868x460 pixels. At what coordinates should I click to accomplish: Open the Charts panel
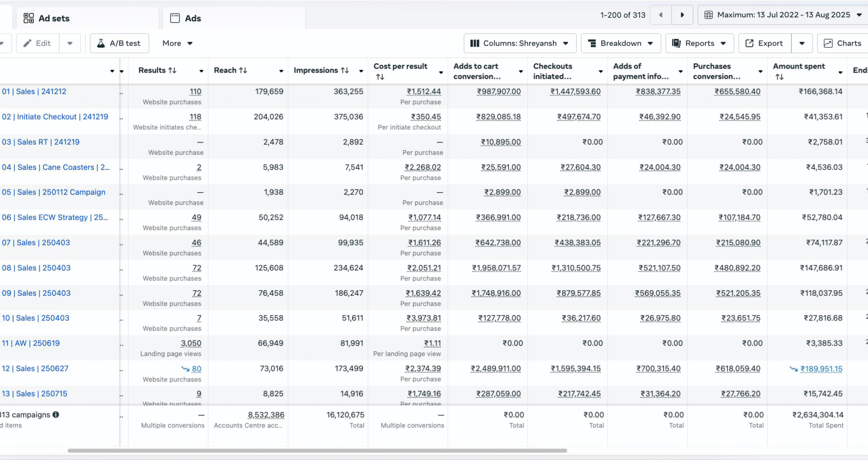point(842,43)
